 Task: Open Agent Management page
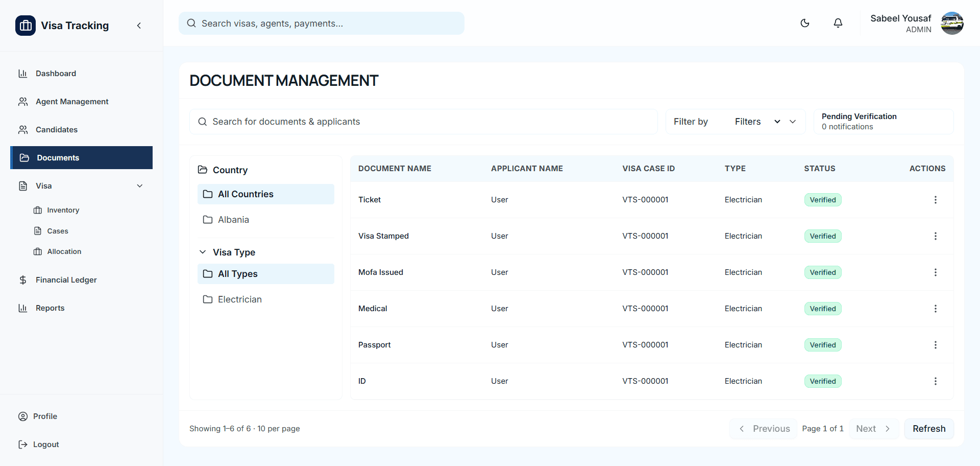[81, 102]
